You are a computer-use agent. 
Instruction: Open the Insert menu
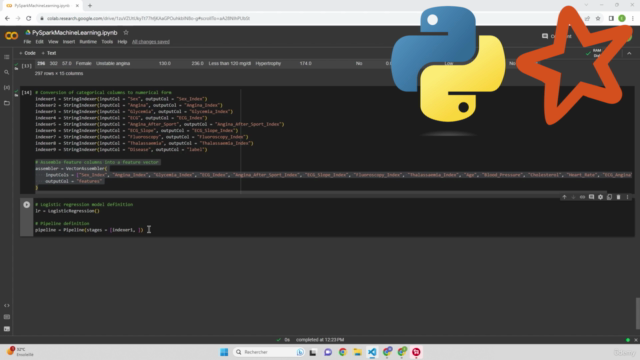[69, 42]
